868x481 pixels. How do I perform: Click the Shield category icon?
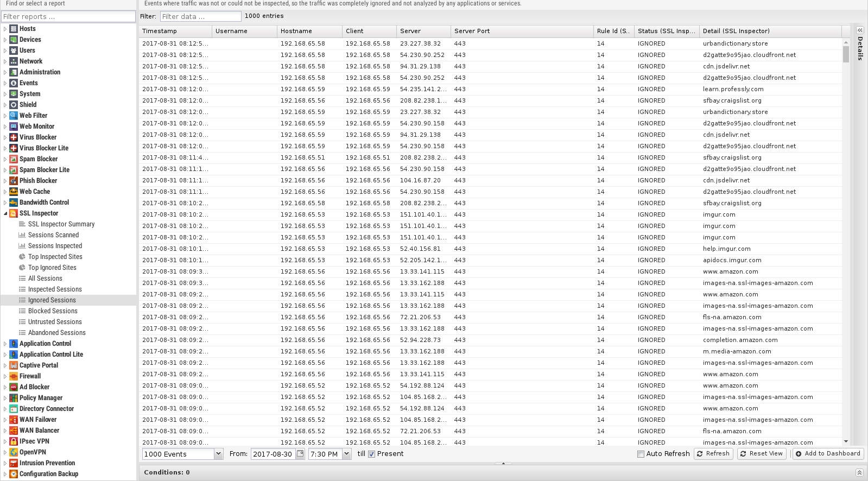14,105
